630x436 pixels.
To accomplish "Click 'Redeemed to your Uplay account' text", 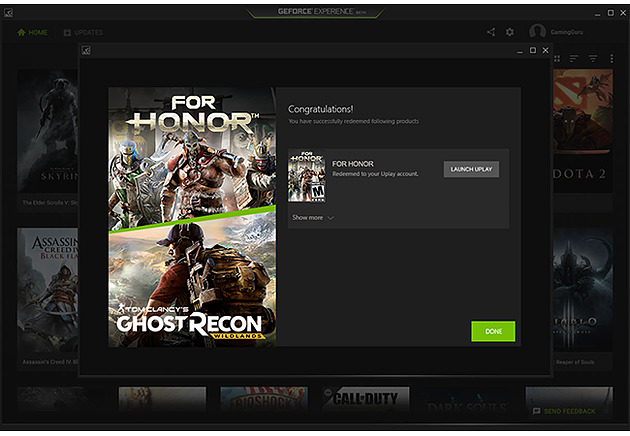I will click(x=375, y=174).
